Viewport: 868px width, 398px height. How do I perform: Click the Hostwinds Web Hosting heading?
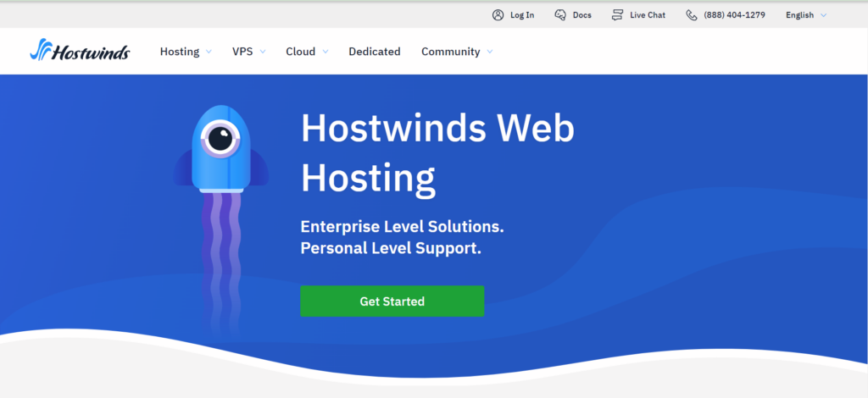tap(437, 152)
